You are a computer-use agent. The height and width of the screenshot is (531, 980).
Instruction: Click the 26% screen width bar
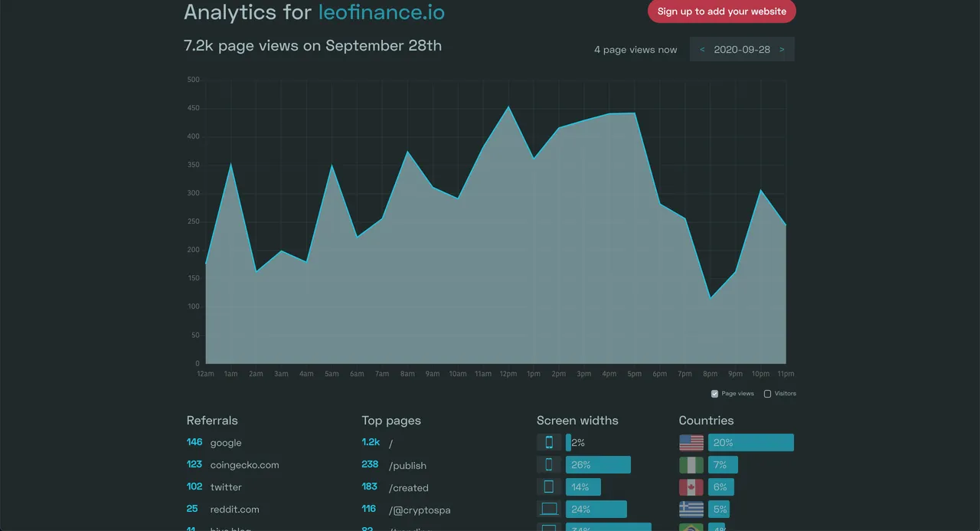coord(598,465)
